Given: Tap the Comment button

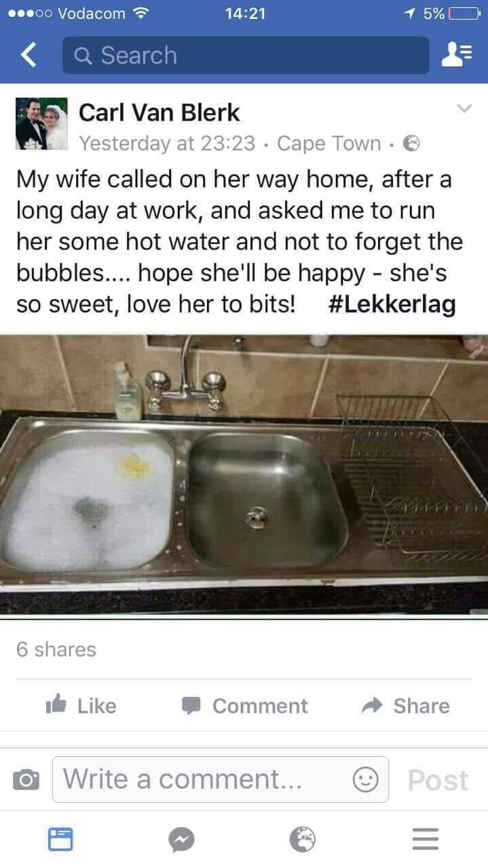Looking at the screenshot, I should click(245, 705).
